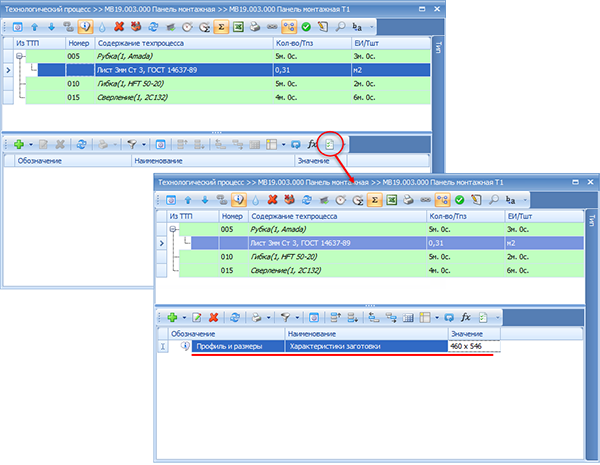Collapse the 005 Рубка tree node in lower window

point(174,229)
